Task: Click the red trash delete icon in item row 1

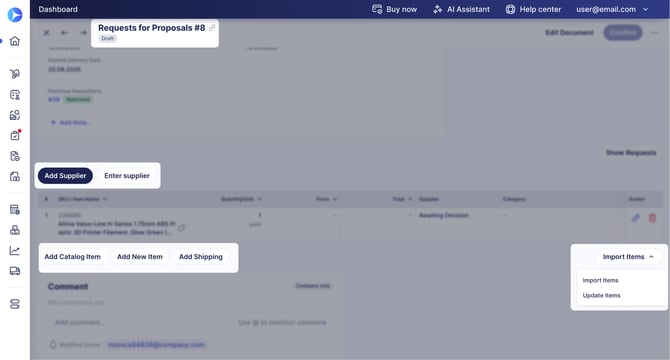Action: [x=652, y=218]
